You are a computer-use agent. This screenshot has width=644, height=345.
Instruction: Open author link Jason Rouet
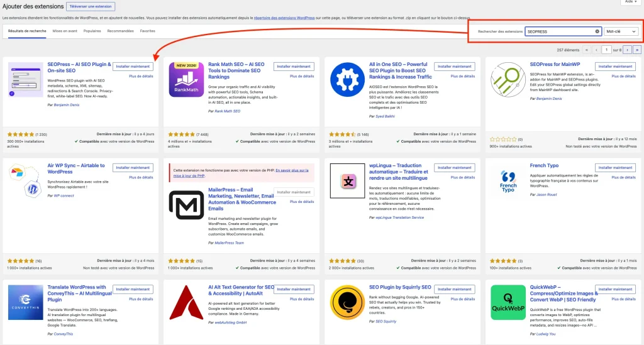[x=547, y=195]
